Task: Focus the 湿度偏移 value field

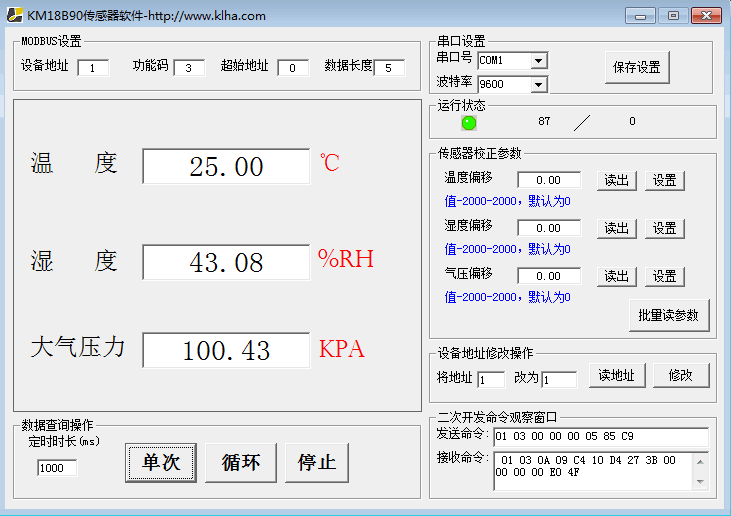Action: pos(549,228)
